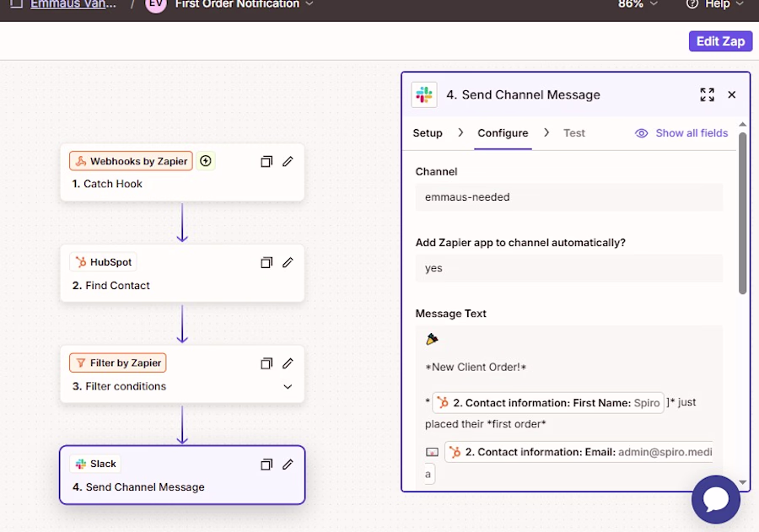Viewport: 759px width, 532px height.
Task: Expand the step panel to fullscreen
Action: pyautogui.click(x=707, y=94)
